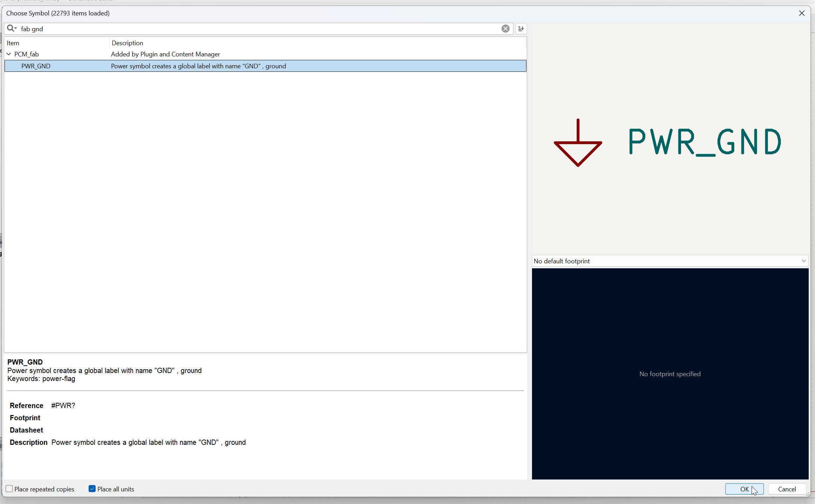Open the No default footprint dropdown
Screen dimensions: 815x504
pos(670,261)
